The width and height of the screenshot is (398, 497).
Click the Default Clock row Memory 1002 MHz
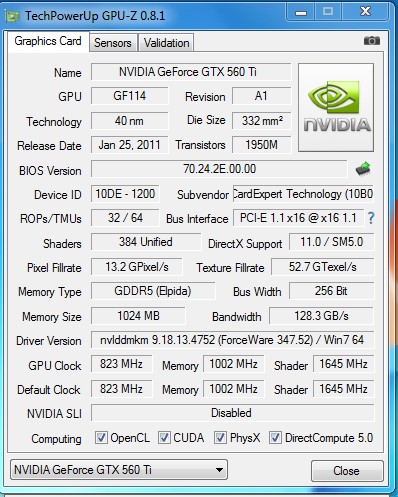233,389
